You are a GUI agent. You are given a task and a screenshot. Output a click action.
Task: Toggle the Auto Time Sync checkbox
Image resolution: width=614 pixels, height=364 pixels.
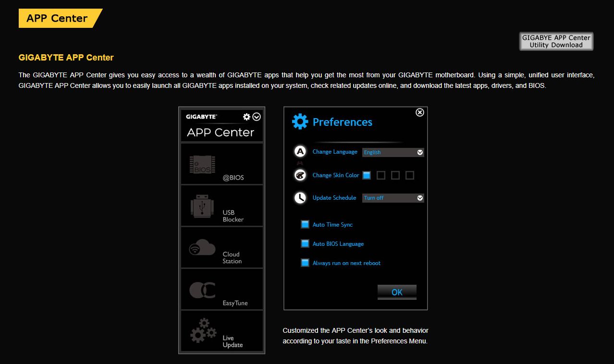click(x=305, y=224)
